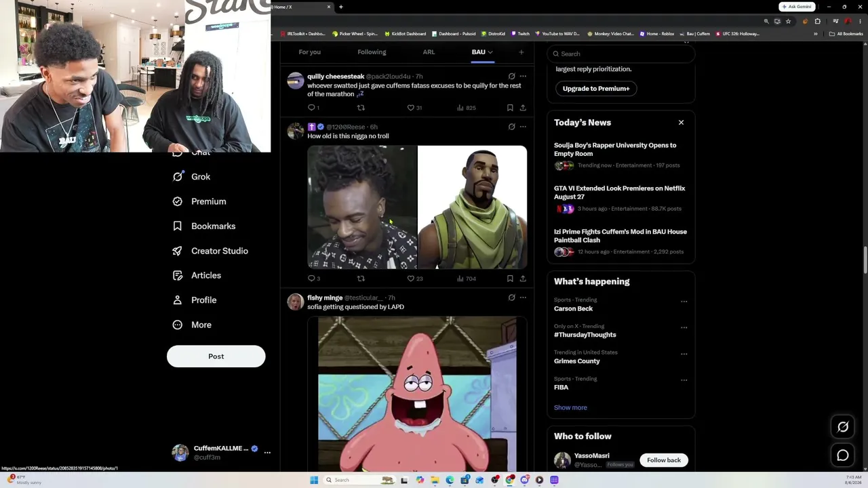Open the Carson Beck trending topic
Viewport: 868px width, 488px height.
click(573, 308)
